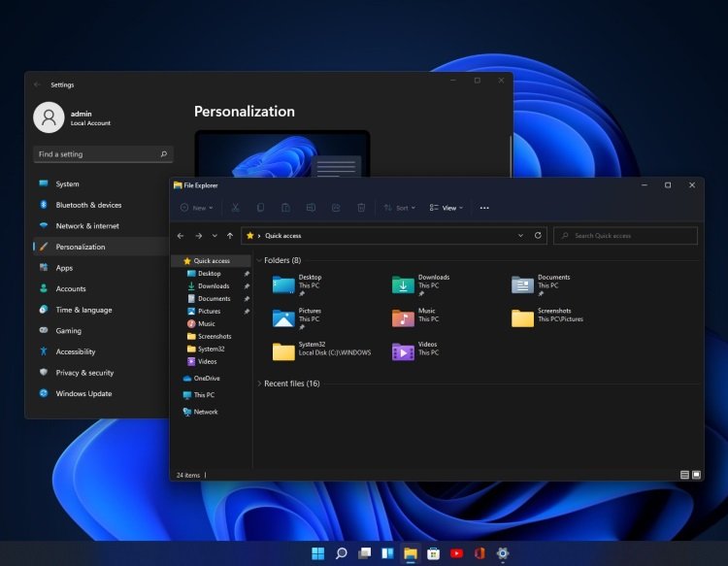Switch to large icons view in status bar

696,475
